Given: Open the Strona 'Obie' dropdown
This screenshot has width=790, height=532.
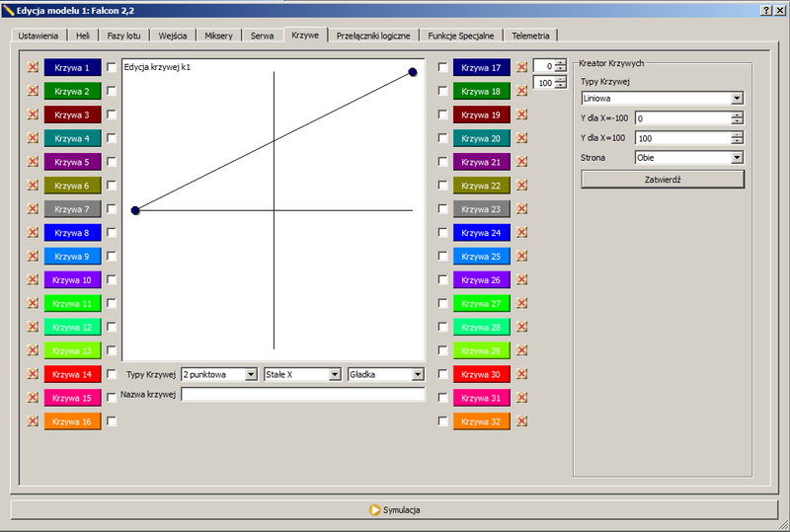Looking at the screenshot, I should coord(689,158).
